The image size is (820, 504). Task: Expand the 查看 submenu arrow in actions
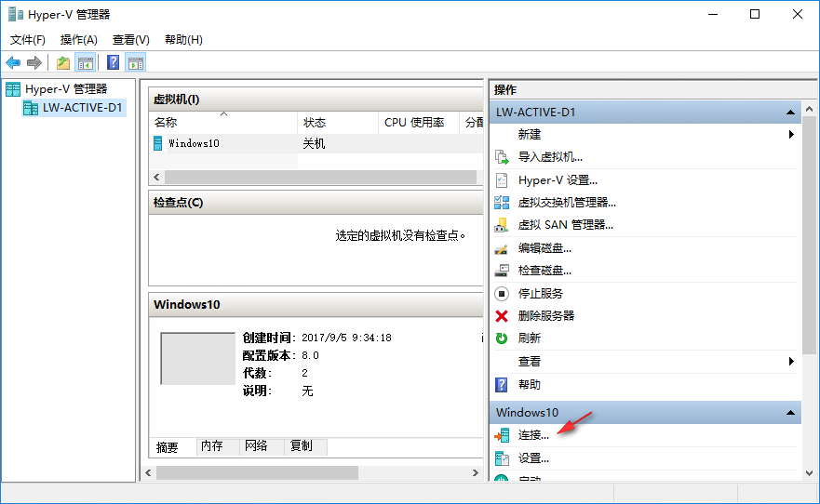(x=791, y=361)
